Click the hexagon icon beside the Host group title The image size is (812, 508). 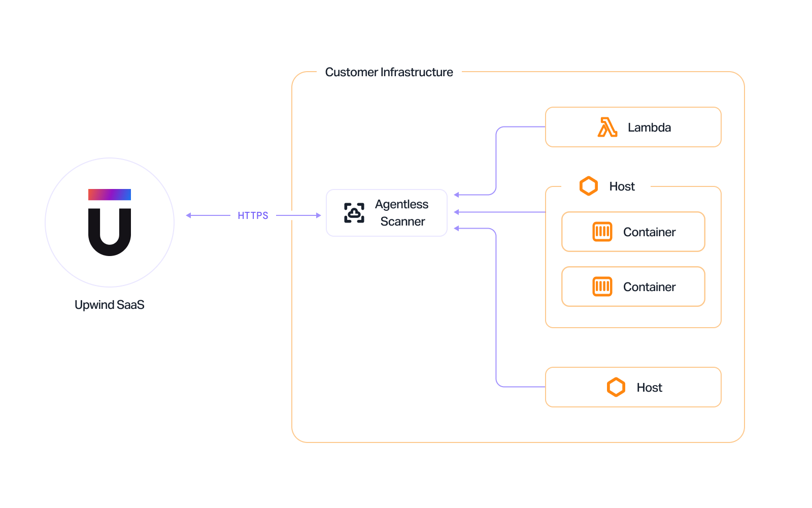click(589, 186)
